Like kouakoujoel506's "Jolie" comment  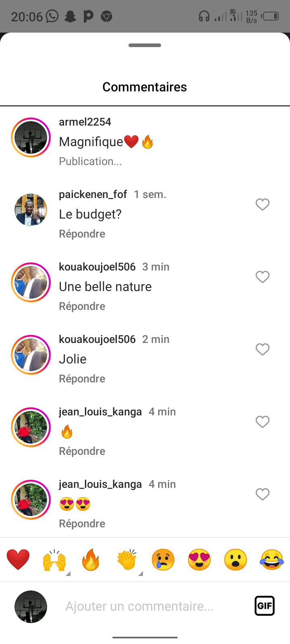(x=263, y=349)
